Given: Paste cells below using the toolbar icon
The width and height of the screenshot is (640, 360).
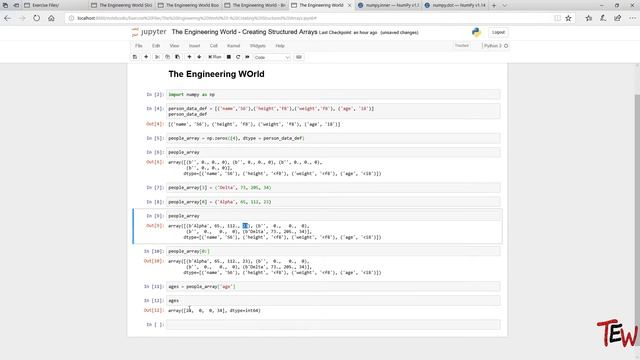Looking at the screenshot, I should (178, 57).
